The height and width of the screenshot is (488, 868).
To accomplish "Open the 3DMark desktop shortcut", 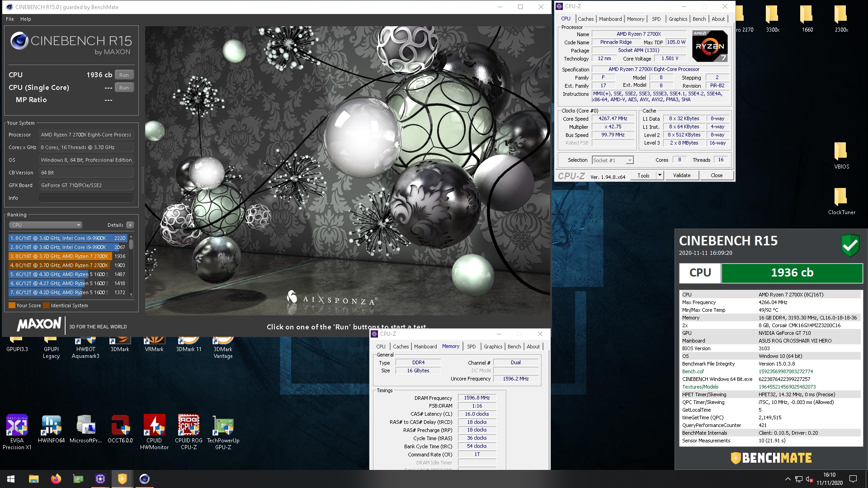I will click(120, 345).
